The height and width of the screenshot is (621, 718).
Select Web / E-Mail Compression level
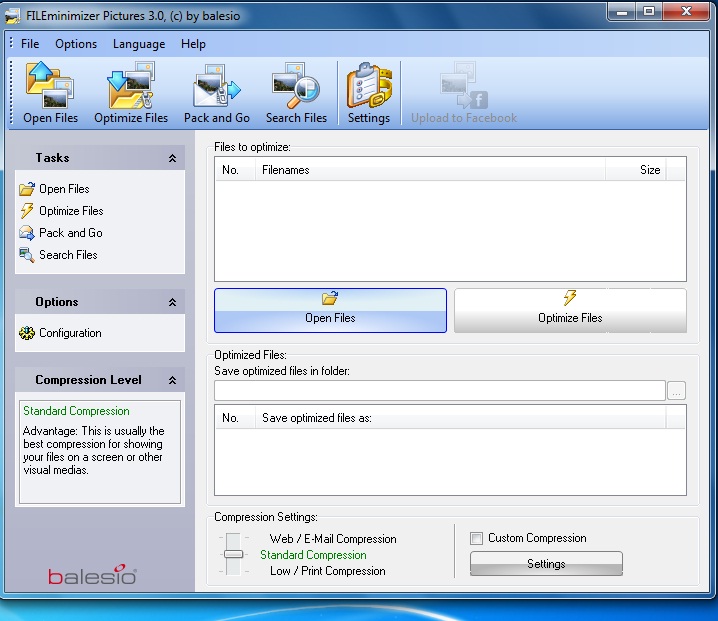(333, 539)
